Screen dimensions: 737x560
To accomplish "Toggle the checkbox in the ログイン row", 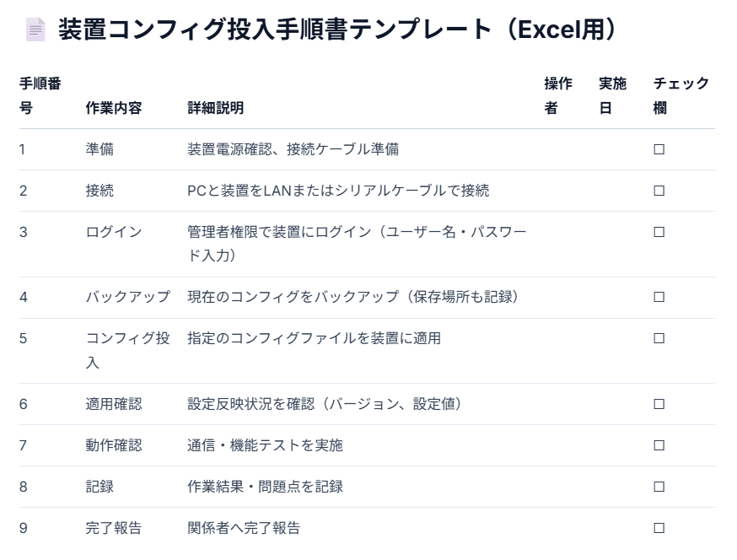I will click(659, 232).
